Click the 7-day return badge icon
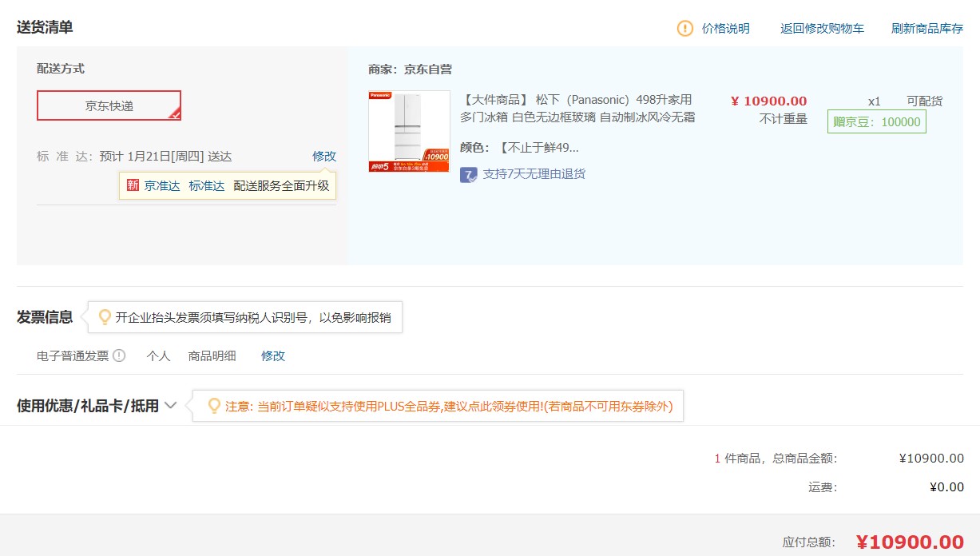This screenshot has width=980, height=556. (469, 174)
